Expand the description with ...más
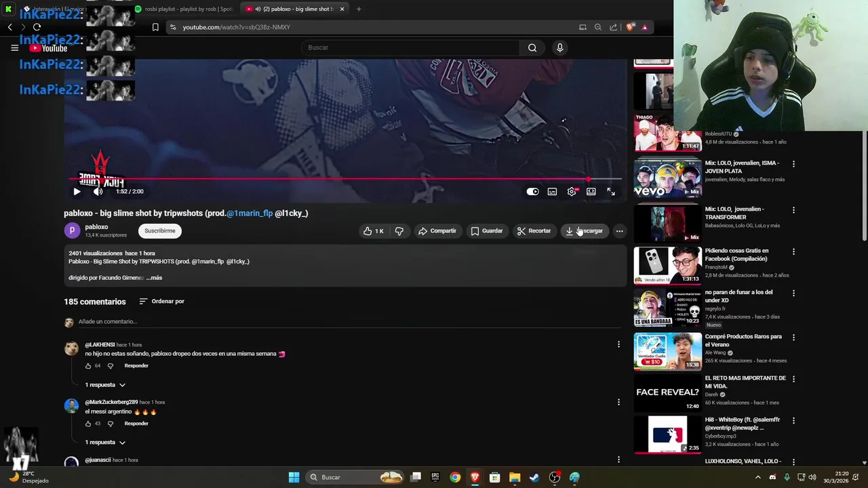The width and height of the screenshot is (868, 488). [x=154, y=278]
